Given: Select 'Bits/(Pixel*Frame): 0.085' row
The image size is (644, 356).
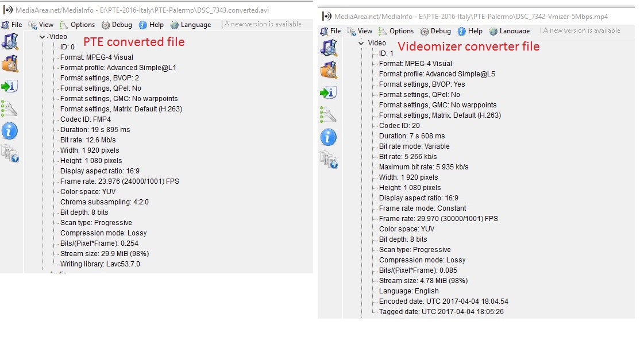Looking at the screenshot, I should tap(418, 270).
